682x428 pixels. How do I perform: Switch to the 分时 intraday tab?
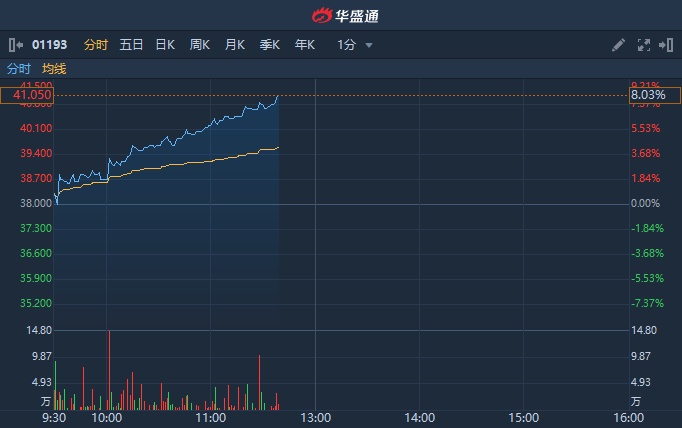pyautogui.click(x=96, y=45)
